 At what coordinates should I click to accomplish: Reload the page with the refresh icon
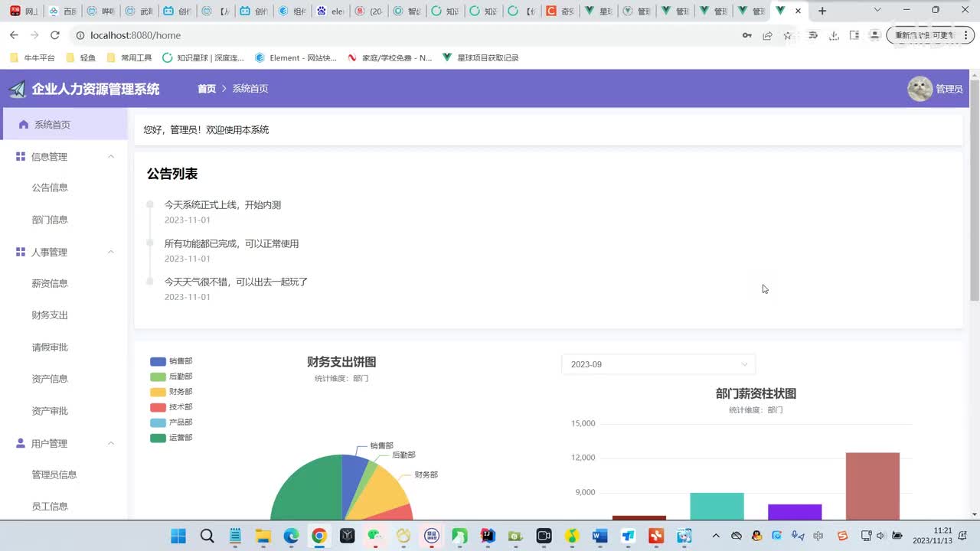pyautogui.click(x=55, y=35)
